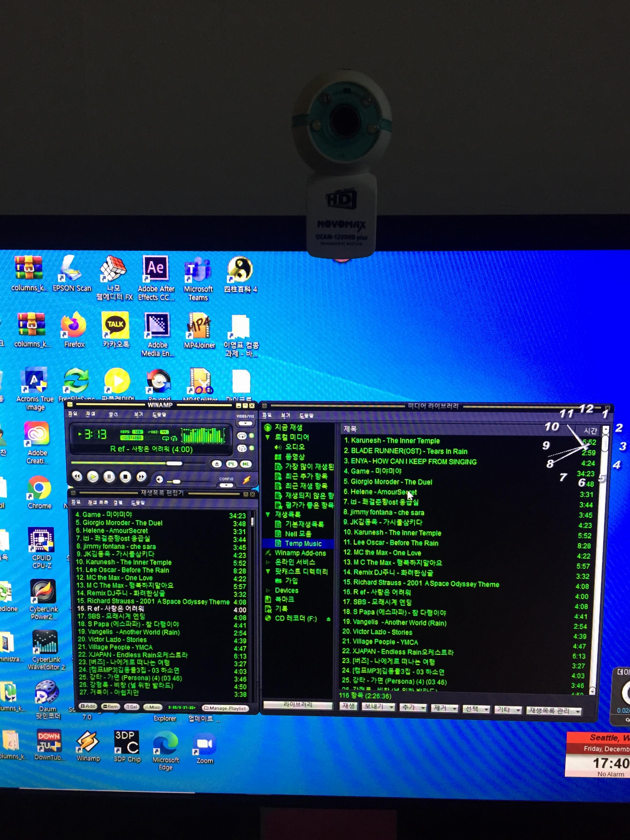Click the 제목 column header in library
Screen dimensions: 630x840
(349, 429)
